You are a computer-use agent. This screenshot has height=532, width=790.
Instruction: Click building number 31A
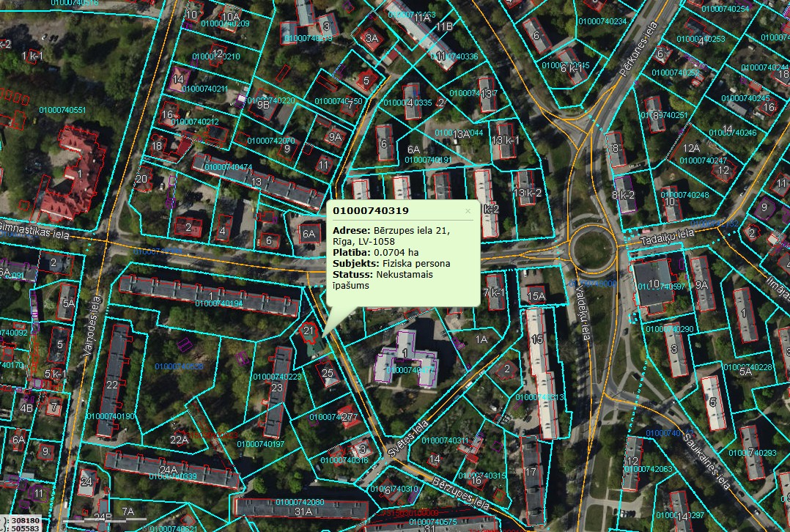pyautogui.click(x=303, y=511)
